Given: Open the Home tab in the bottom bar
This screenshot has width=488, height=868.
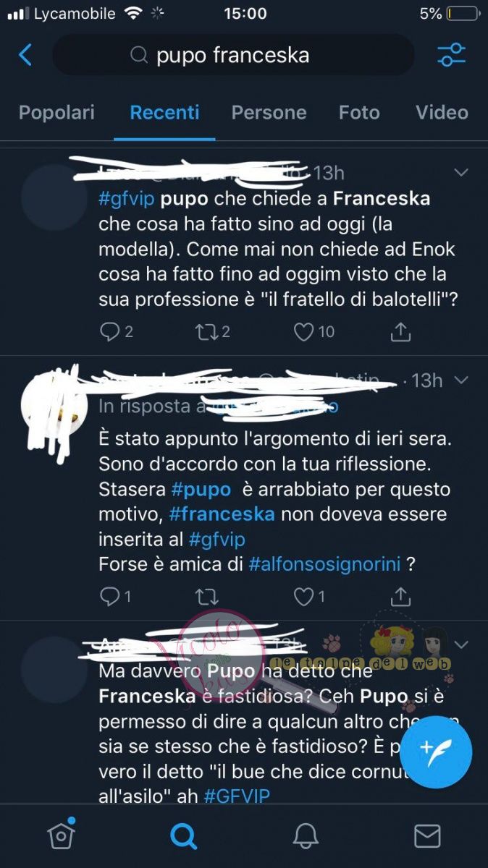Looking at the screenshot, I should point(62,835).
